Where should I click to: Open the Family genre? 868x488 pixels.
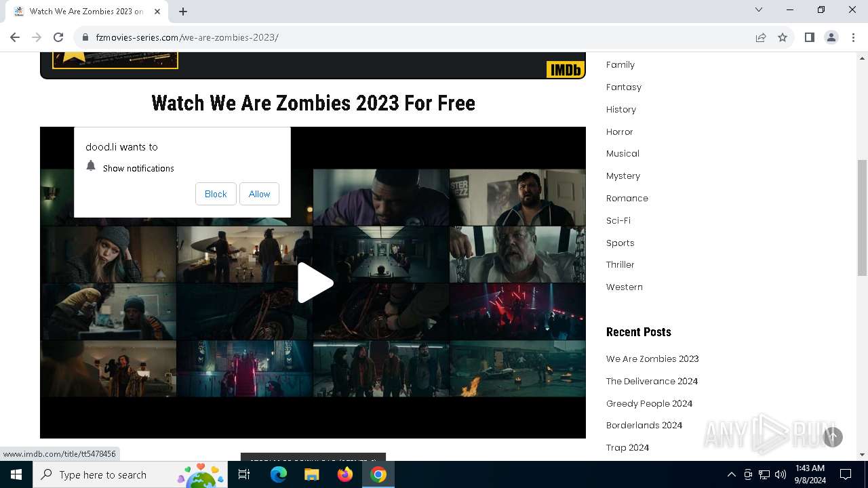620,64
